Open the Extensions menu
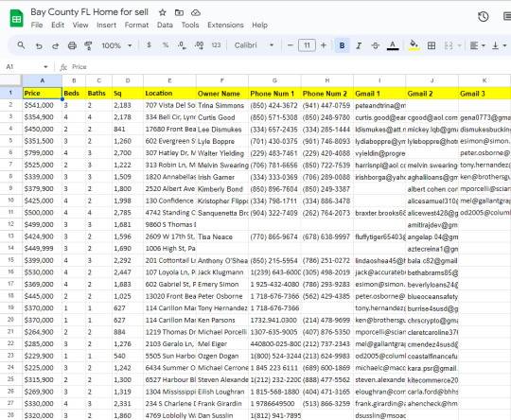Viewport: 511px width, 420px height. click(x=225, y=26)
